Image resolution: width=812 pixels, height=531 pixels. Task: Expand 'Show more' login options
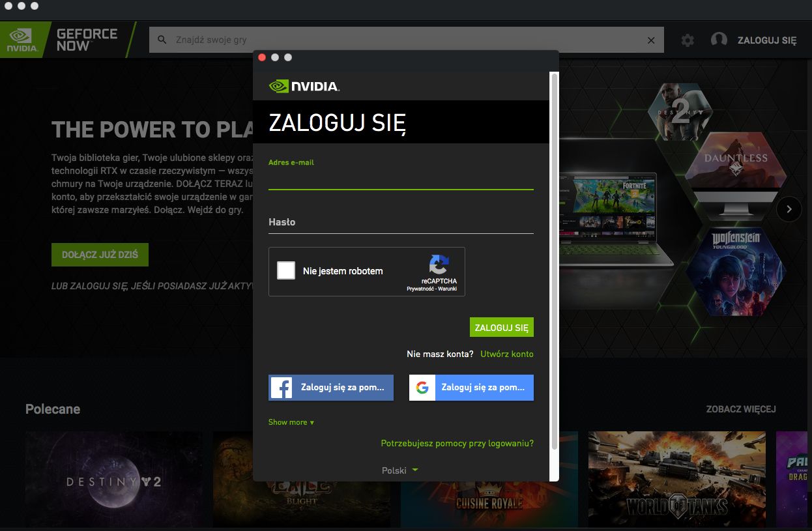(291, 422)
